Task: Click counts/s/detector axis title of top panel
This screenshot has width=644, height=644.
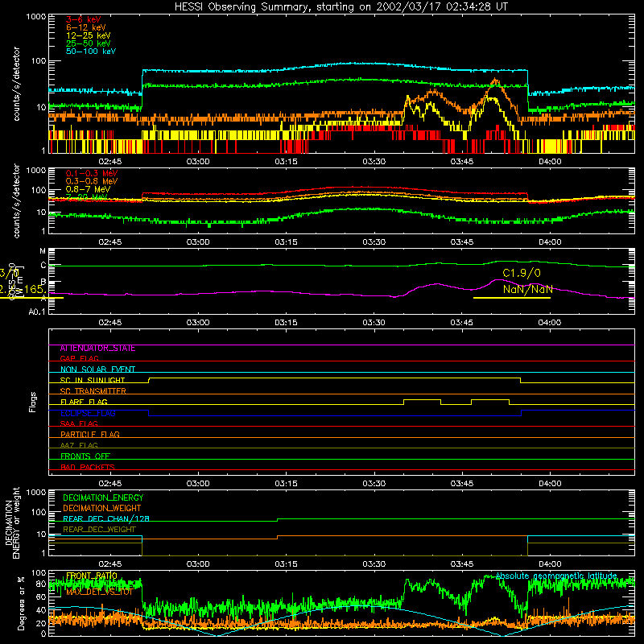Action: 16,84
